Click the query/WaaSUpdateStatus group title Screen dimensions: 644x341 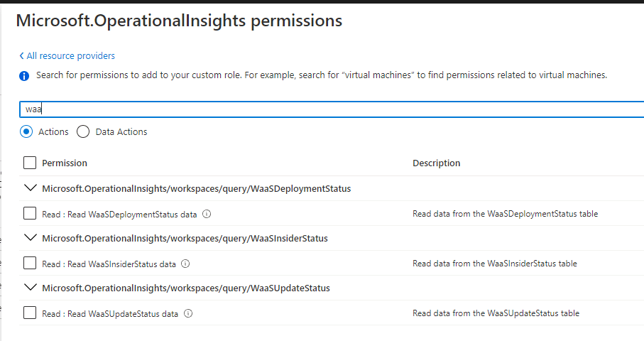pyautogui.click(x=185, y=288)
